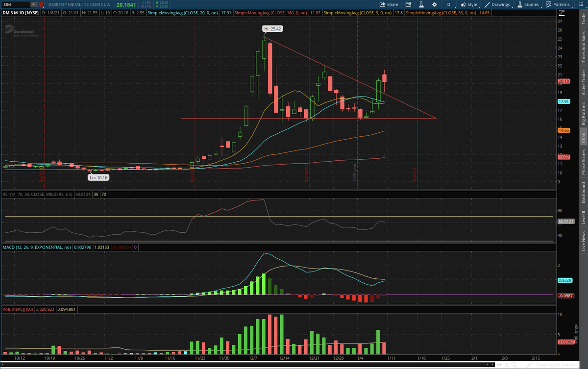
Task: Click the DESKTOP METAL INC COM CL A name
Action: [x=78, y=4]
